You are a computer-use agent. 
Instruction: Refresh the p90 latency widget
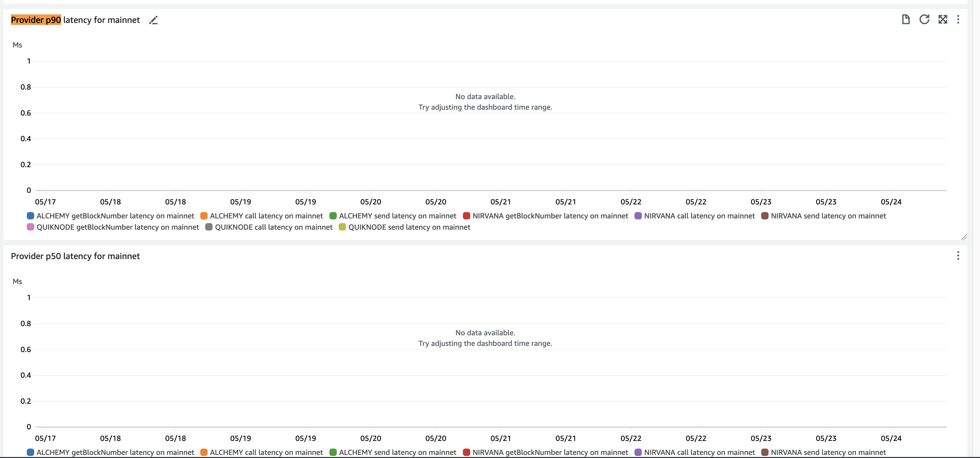(924, 19)
